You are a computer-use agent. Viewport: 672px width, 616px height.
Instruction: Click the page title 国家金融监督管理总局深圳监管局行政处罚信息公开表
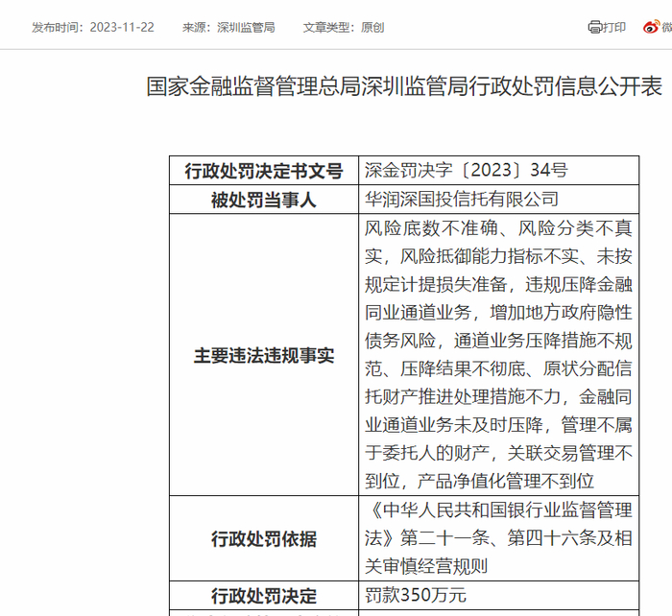pyautogui.click(x=404, y=86)
